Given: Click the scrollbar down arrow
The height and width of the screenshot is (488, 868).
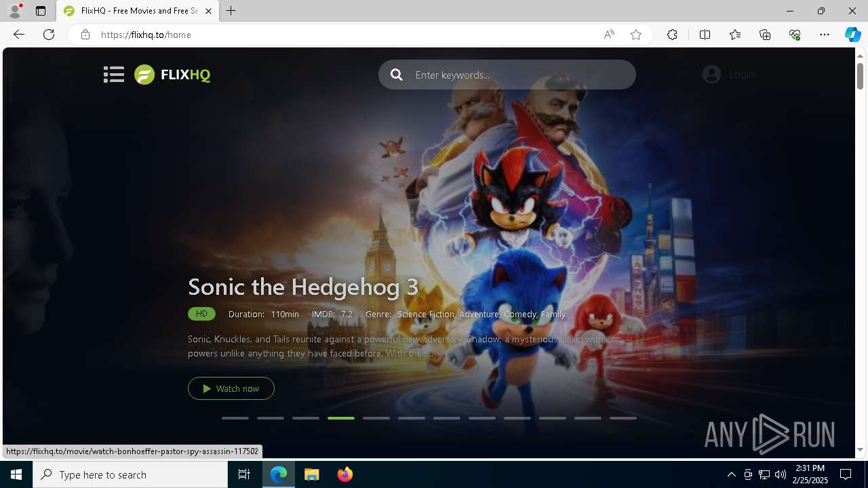Looking at the screenshot, I should point(860,449).
